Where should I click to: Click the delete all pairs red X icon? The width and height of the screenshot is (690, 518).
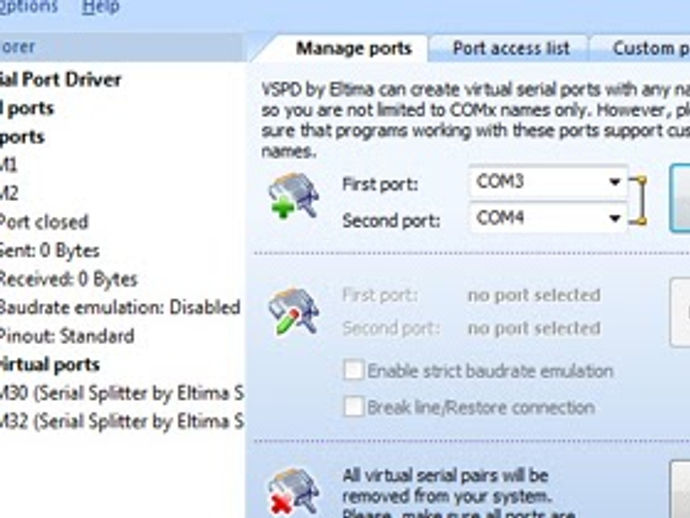coord(293,491)
